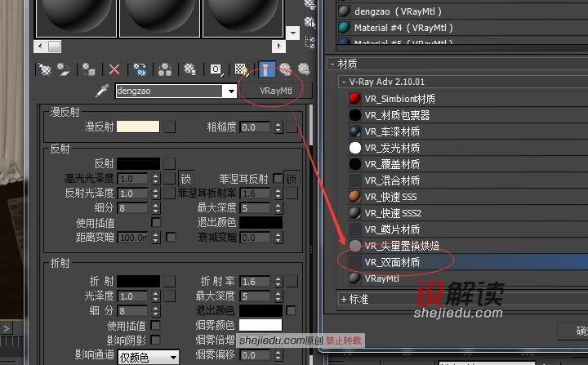Open the 漫反射 color swatch
This screenshot has height=365, width=588.
(138, 127)
